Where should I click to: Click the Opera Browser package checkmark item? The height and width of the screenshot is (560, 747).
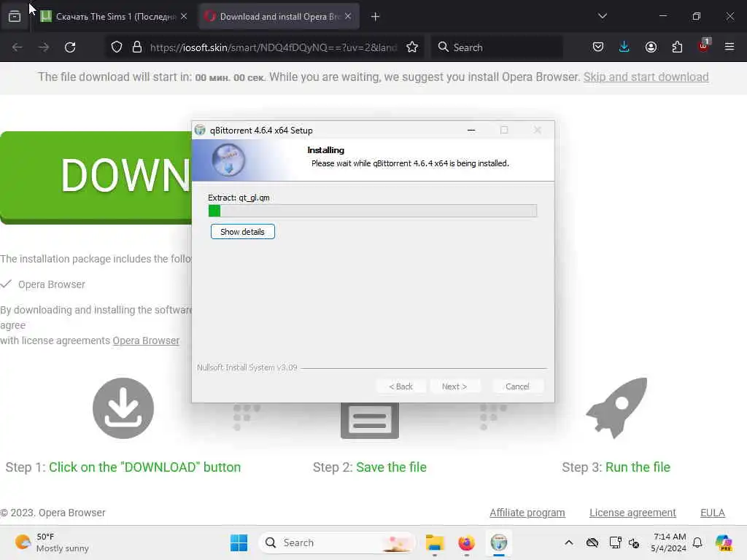42,284
